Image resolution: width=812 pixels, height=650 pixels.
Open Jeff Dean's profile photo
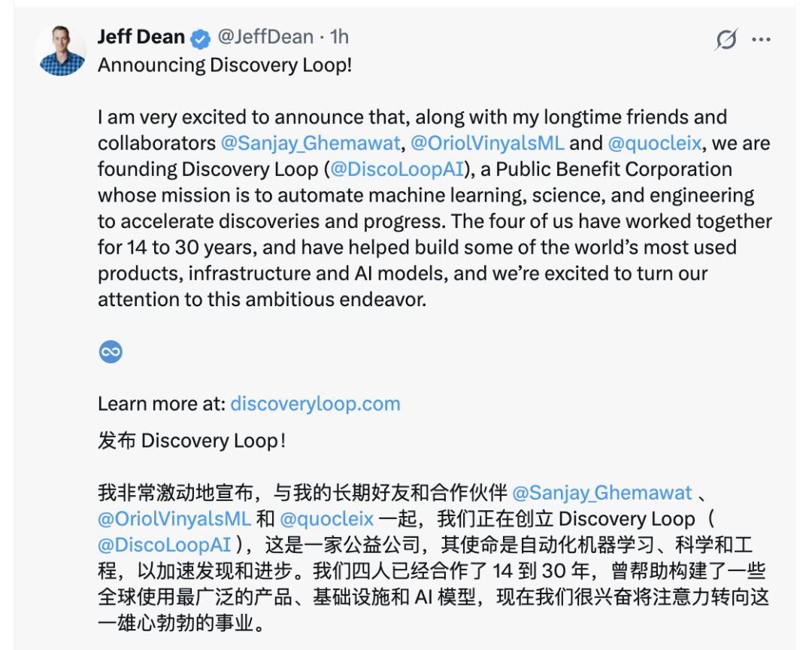pos(62,50)
